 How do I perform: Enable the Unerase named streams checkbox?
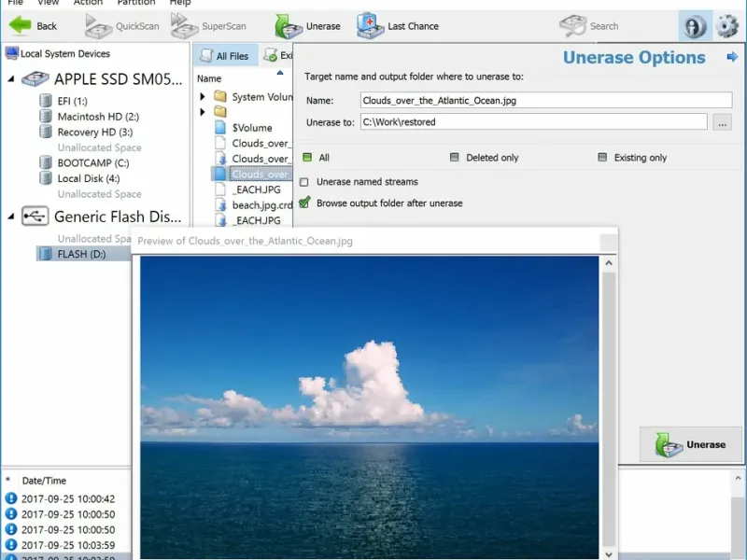304,182
